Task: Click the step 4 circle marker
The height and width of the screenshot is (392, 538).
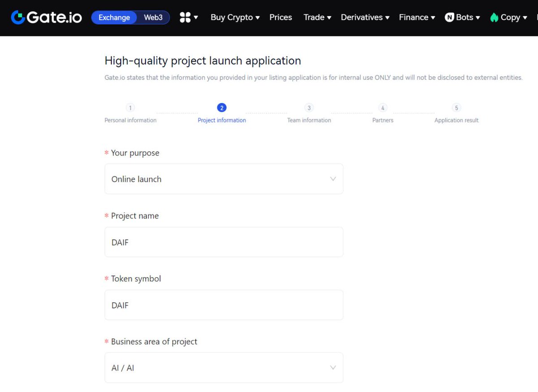Action: [382, 108]
